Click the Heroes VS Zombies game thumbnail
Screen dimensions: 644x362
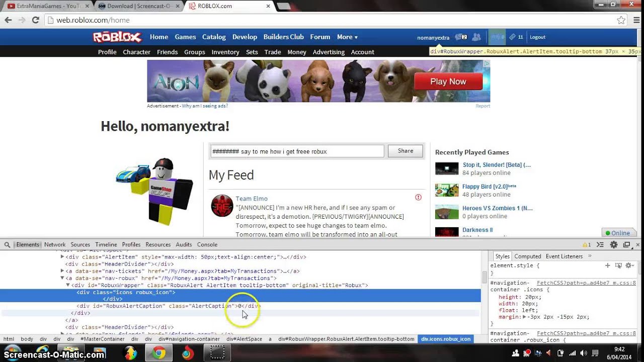click(447, 212)
